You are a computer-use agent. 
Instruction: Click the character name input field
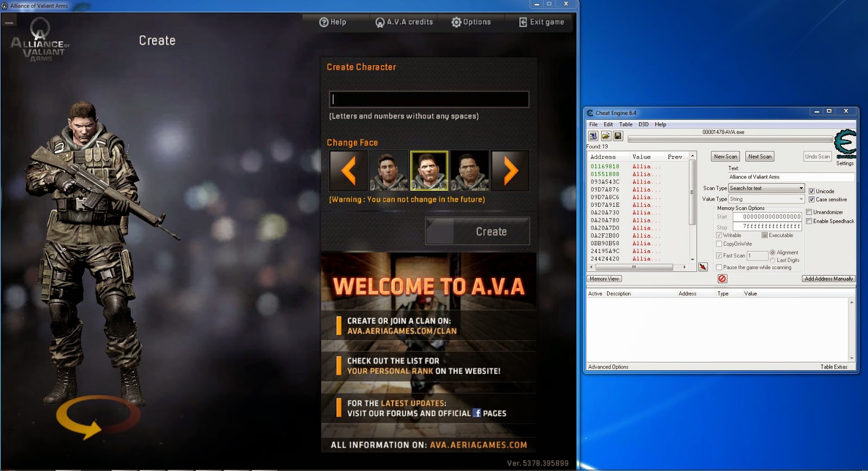(x=429, y=99)
